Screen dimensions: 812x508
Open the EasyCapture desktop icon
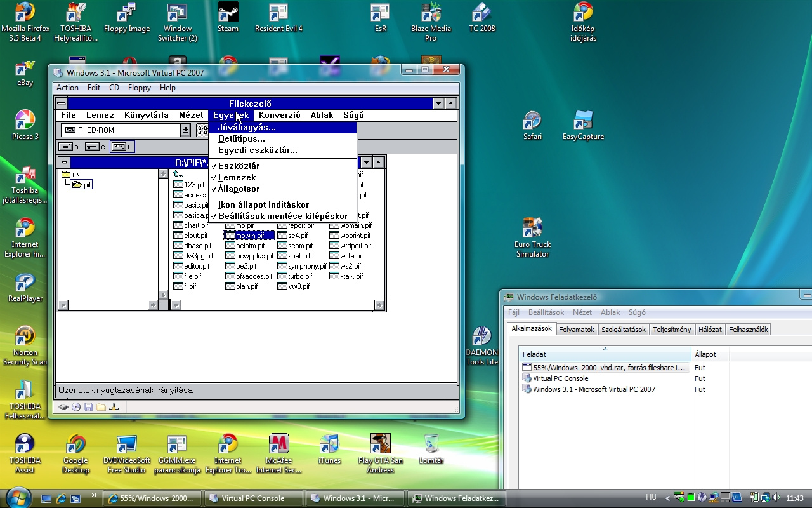click(583, 126)
